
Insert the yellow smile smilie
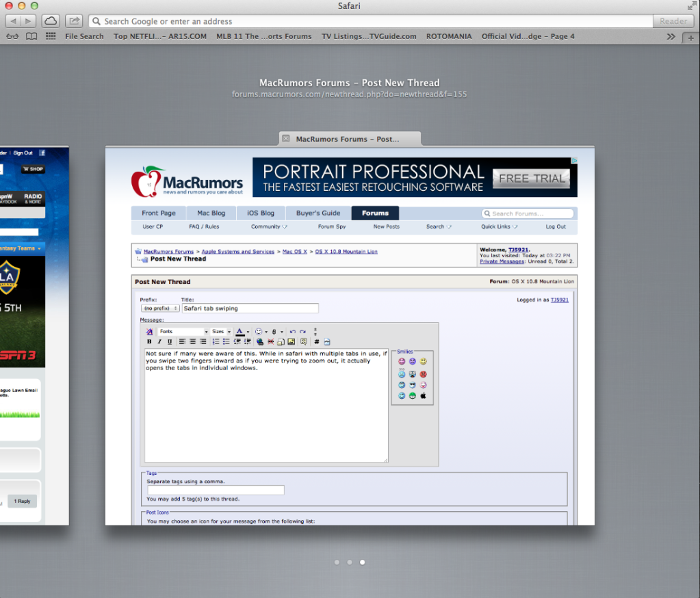pos(423,361)
